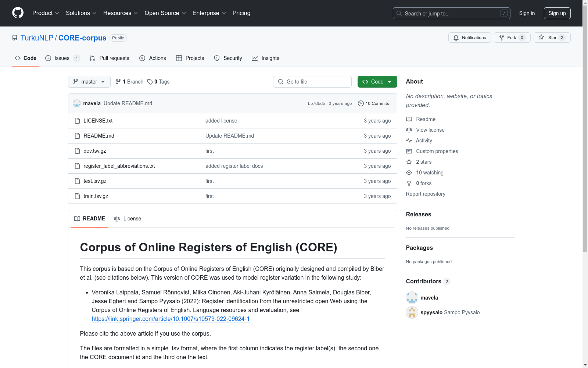Screen dimensions: 588x368
Task: Click mavela's avatar in the commit header
Action: [77, 103]
